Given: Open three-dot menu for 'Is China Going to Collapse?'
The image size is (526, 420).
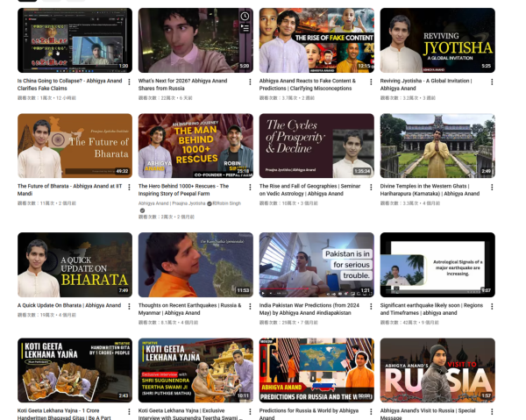Looking at the screenshot, I should [x=130, y=82].
